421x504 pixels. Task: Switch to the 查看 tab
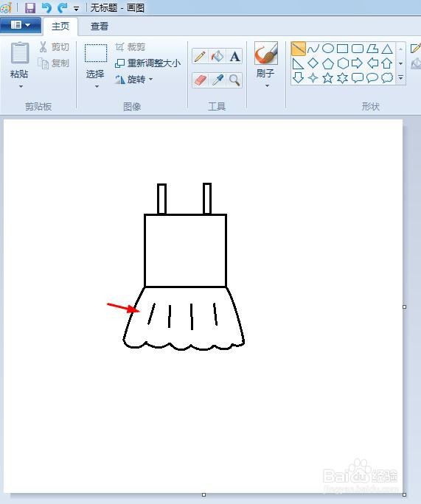pos(100,26)
